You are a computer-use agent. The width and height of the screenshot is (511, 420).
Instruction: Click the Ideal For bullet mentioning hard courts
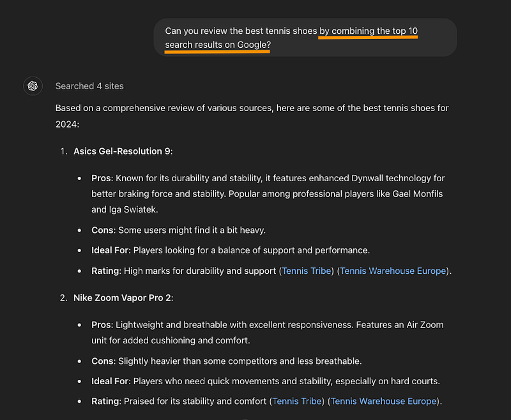point(266,381)
